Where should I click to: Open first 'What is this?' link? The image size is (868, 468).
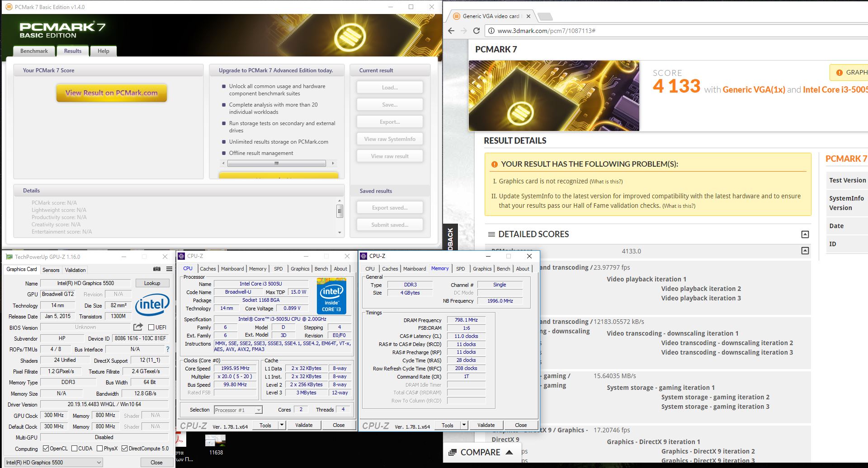click(606, 182)
